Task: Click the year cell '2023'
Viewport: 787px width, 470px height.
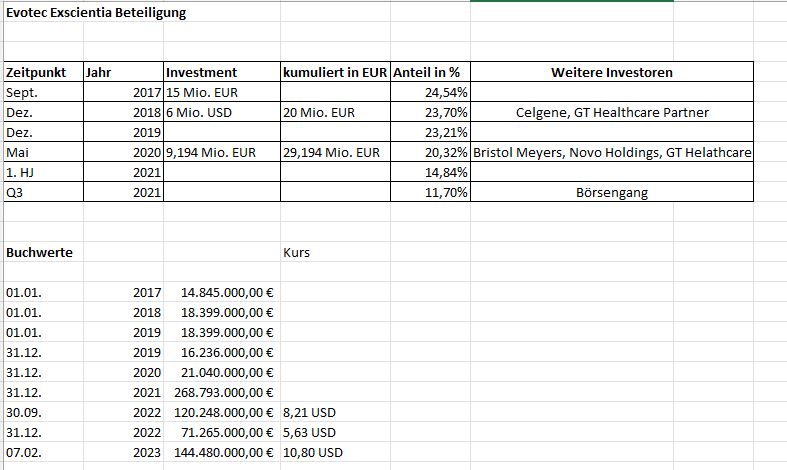Action: (123, 452)
